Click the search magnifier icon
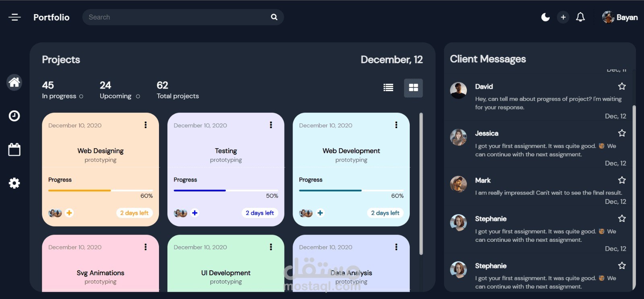Screen dimensions: 644x299 tap(274, 17)
